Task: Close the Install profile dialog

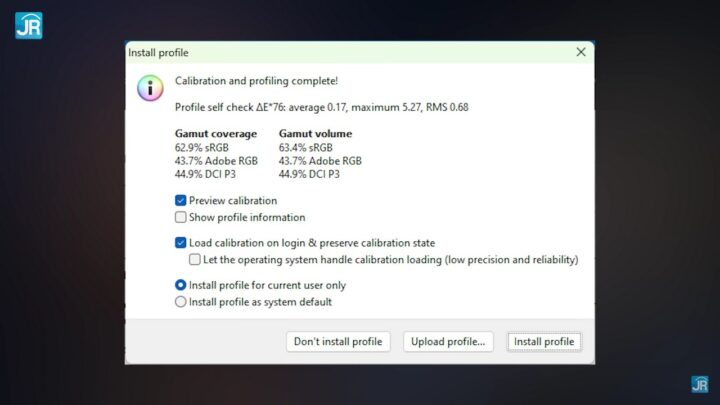Action: [x=581, y=52]
